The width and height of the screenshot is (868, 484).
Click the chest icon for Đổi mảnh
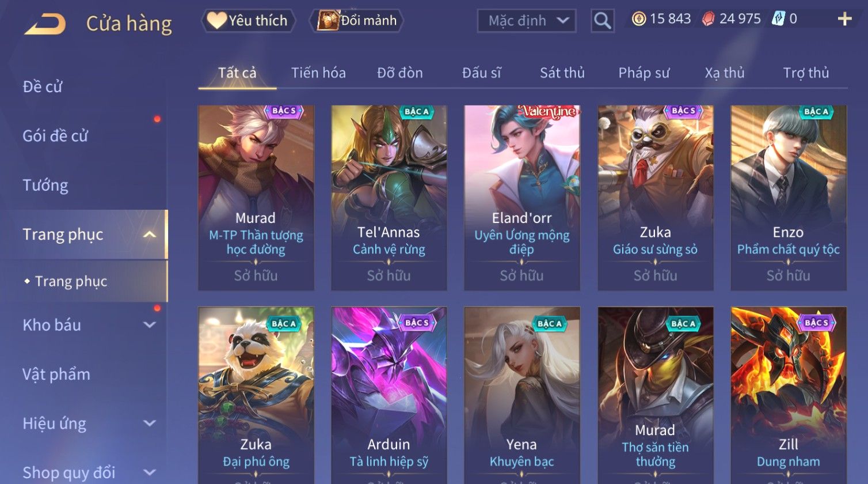point(328,20)
